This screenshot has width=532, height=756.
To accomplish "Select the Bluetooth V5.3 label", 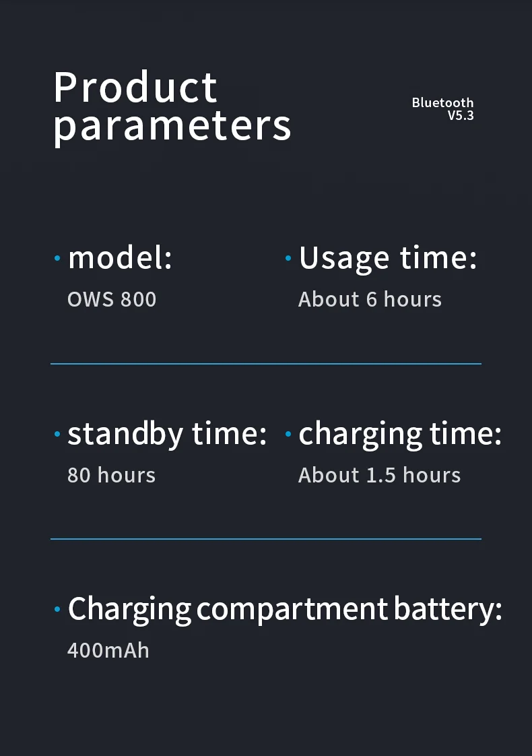I will 442,109.
